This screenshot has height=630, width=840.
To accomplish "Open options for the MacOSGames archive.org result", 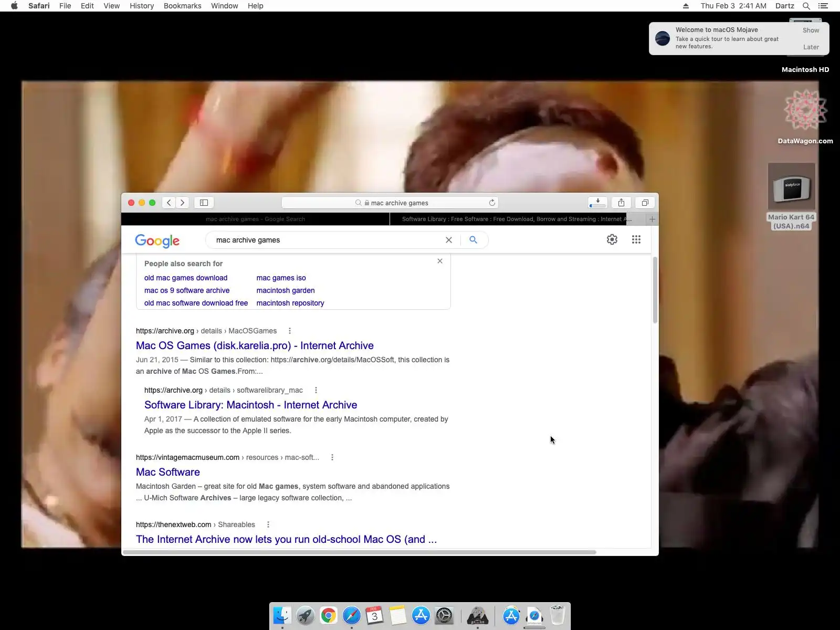I will point(290,331).
